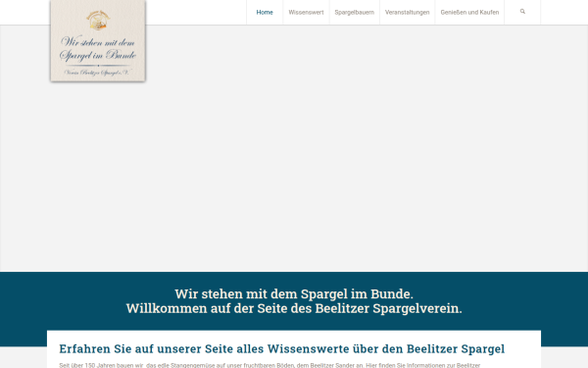
Task: Open the Home menu item
Action: [265, 13]
